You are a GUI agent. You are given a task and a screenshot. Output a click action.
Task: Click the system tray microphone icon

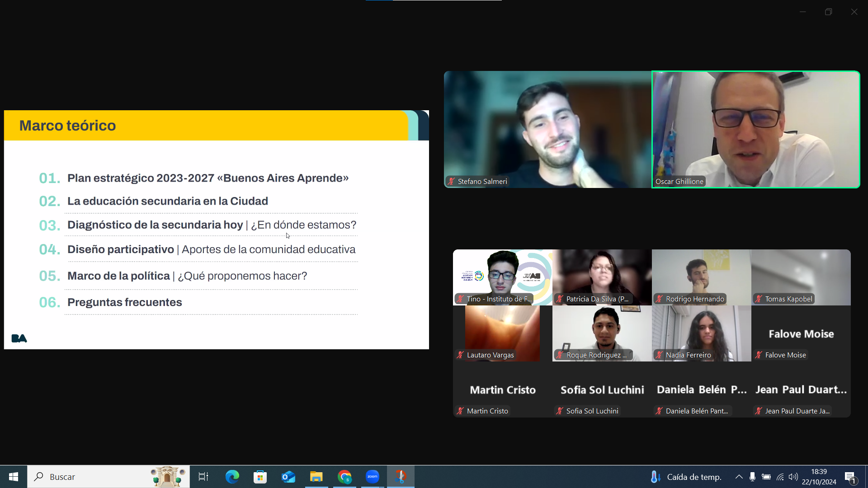click(x=752, y=477)
